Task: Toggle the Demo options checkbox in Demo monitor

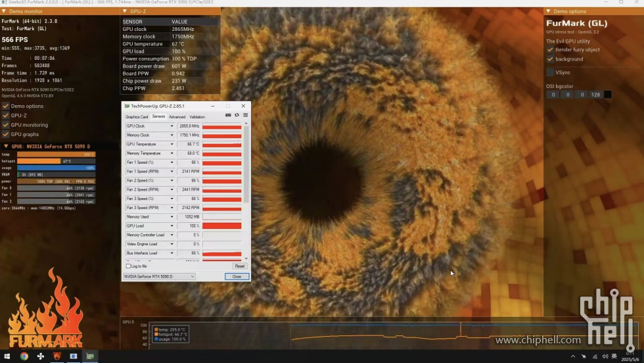Action: [x=5, y=106]
